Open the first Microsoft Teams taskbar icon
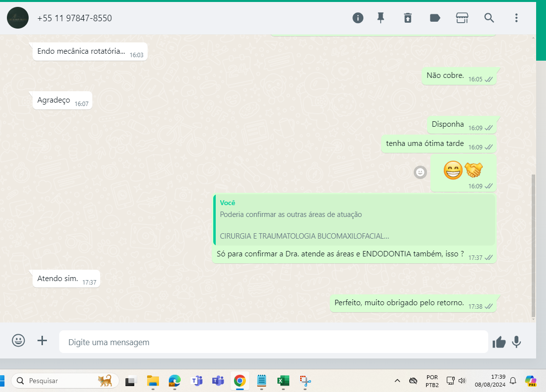Screen dimensions: 546x392 tap(197, 381)
